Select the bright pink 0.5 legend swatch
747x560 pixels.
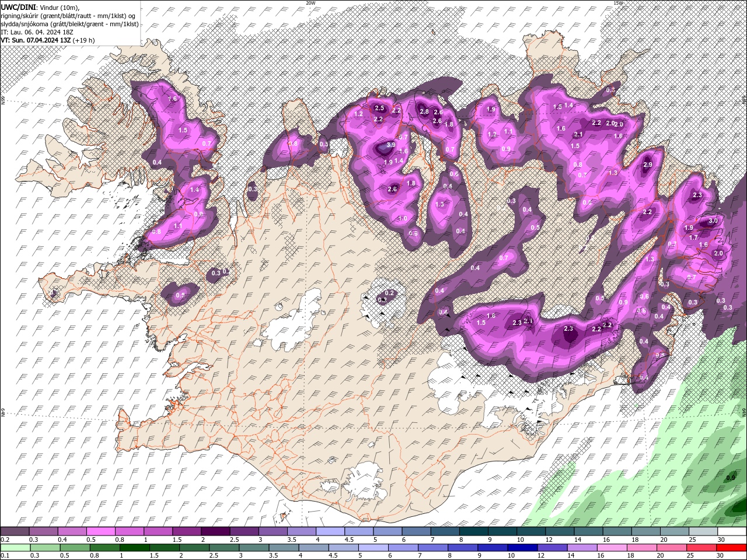(x=100, y=531)
